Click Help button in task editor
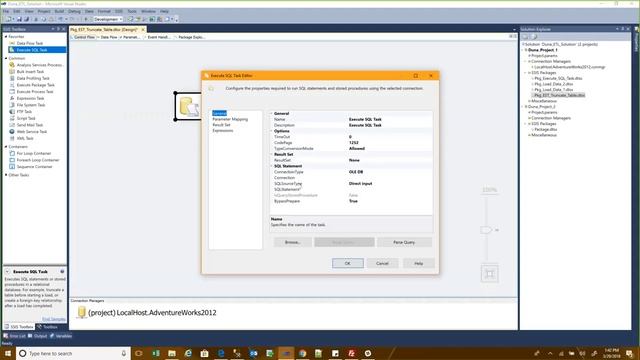This screenshot has width=640, height=360. tap(418, 263)
